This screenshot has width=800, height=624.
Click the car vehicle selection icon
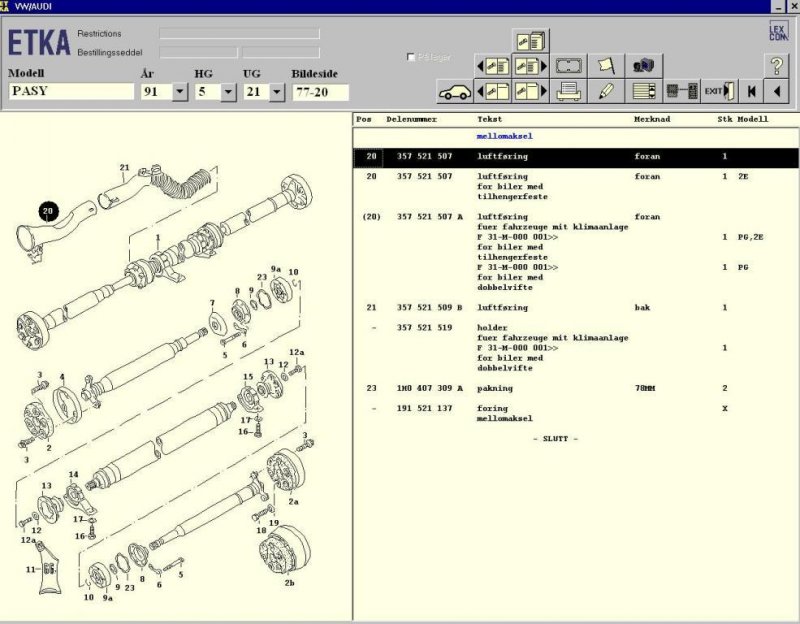tap(454, 92)
